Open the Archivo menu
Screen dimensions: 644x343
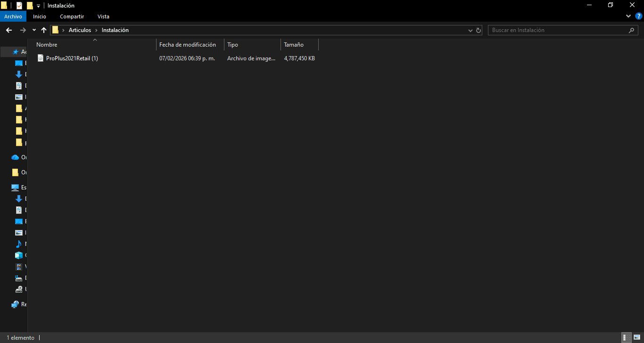[13, 16]
